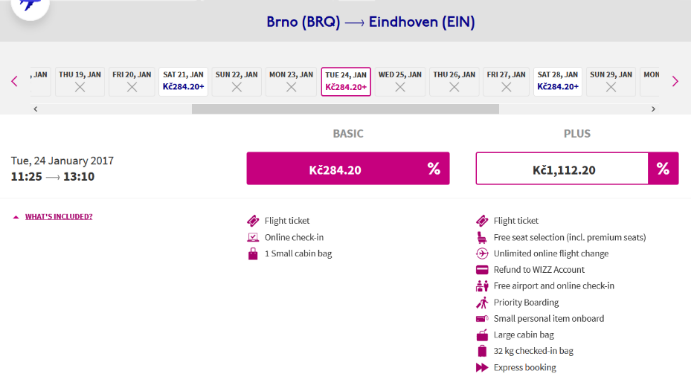Go to previous dates with left pink arrow

(x=15, y=81)
